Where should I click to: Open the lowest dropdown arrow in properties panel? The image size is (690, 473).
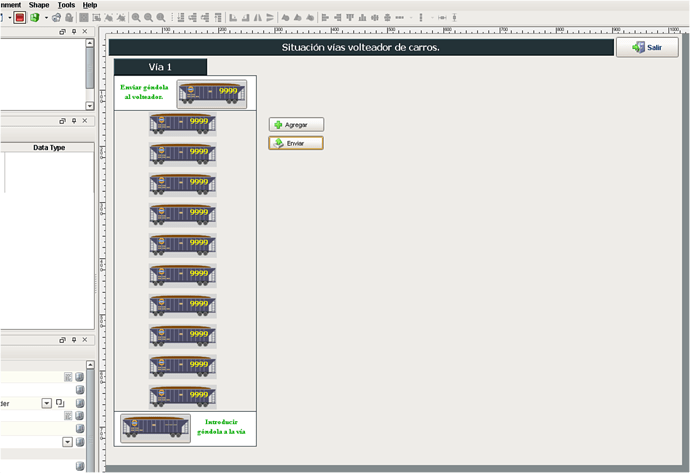(67, 441)
